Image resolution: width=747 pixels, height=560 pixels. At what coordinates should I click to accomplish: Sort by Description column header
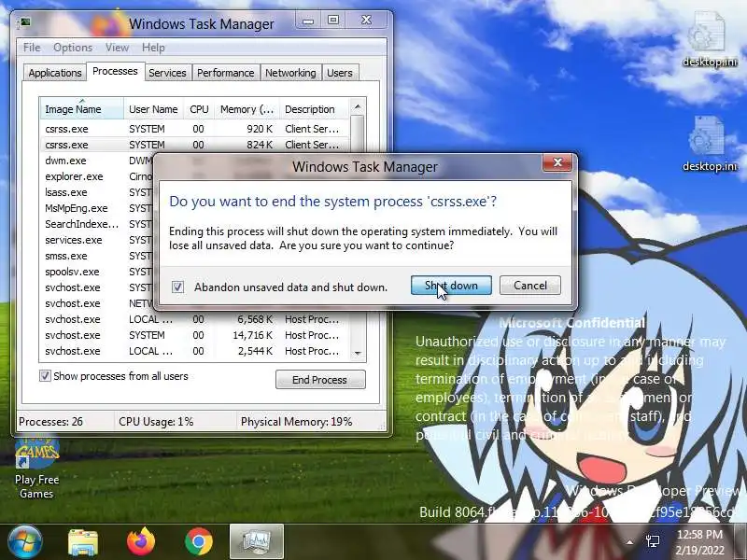(x=315, y=109)
